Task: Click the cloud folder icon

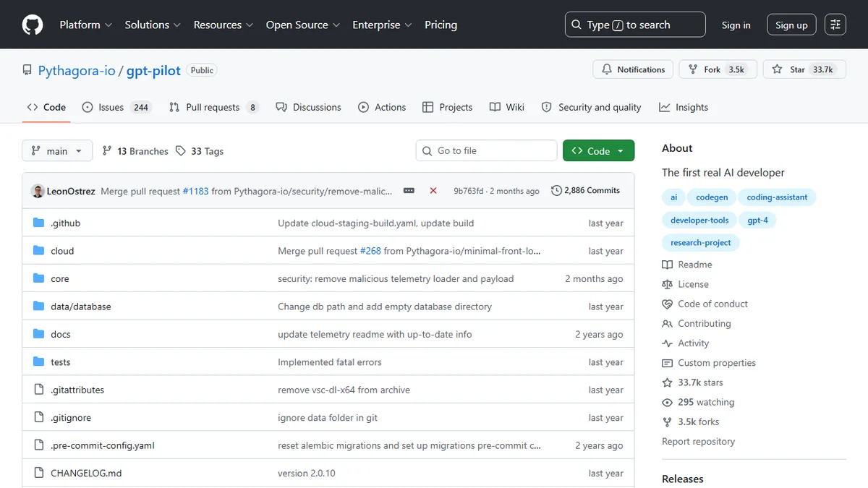Action: point(39,251)
